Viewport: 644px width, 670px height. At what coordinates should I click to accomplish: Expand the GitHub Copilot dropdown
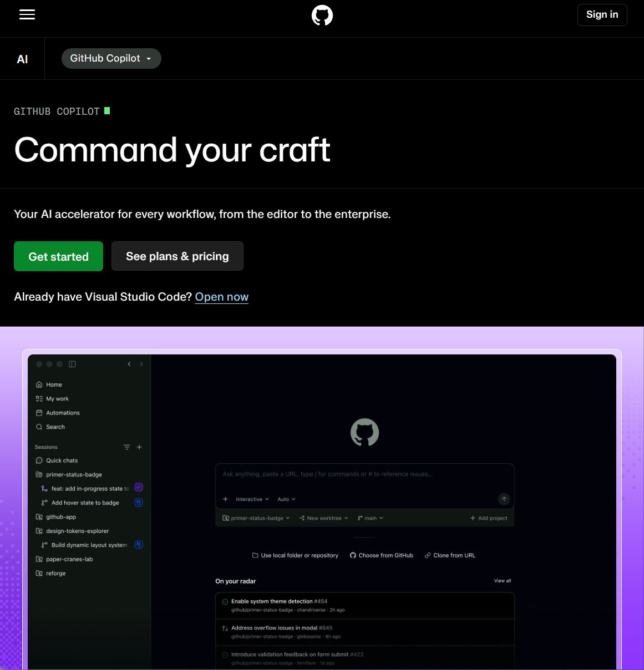pyautogui.click(x=111, y=58)
